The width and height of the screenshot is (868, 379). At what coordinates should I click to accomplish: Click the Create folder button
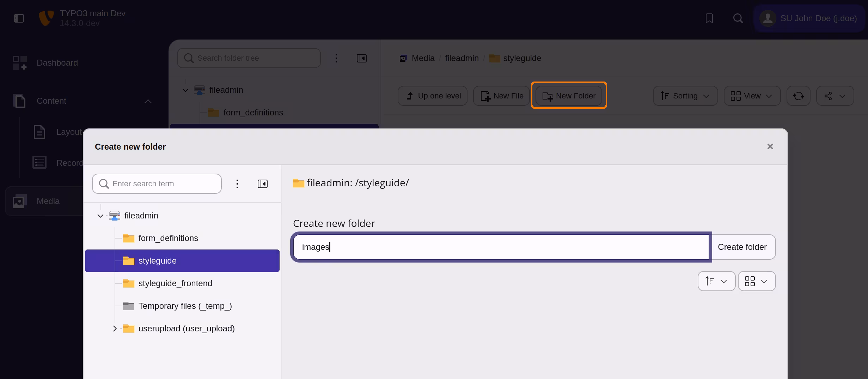(x=742, y=247)
